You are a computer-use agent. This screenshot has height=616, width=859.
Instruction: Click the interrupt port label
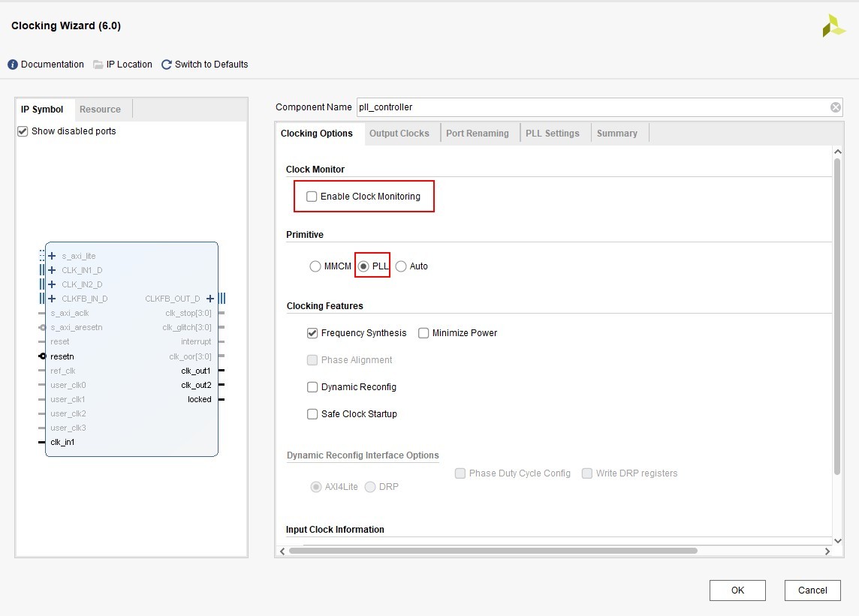196,341
